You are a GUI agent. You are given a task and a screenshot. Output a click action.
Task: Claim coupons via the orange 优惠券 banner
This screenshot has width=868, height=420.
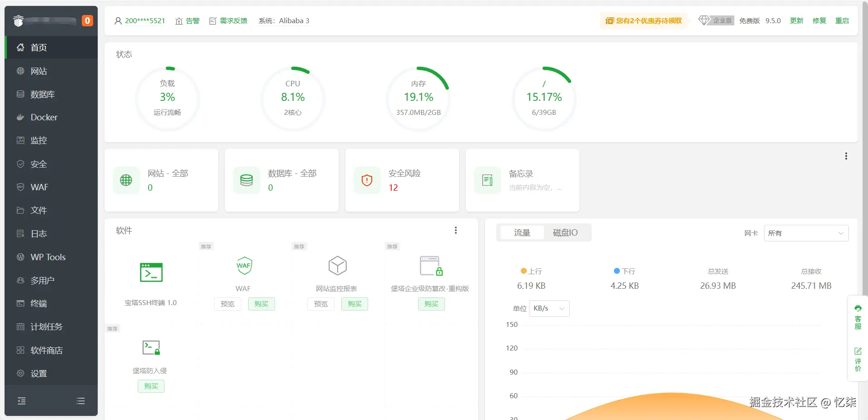pyautogui.click(x=644, y=21)
